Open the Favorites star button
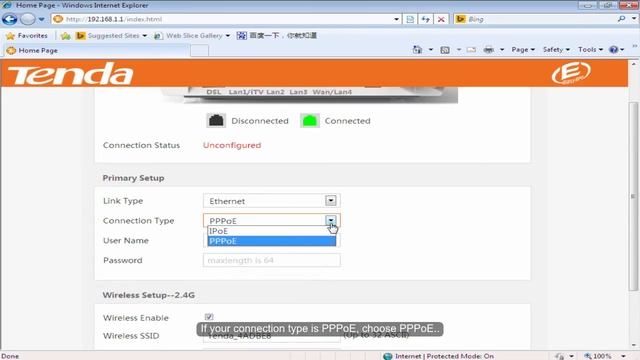The width and height of the screenshot is (640, 360). point(27,36)
